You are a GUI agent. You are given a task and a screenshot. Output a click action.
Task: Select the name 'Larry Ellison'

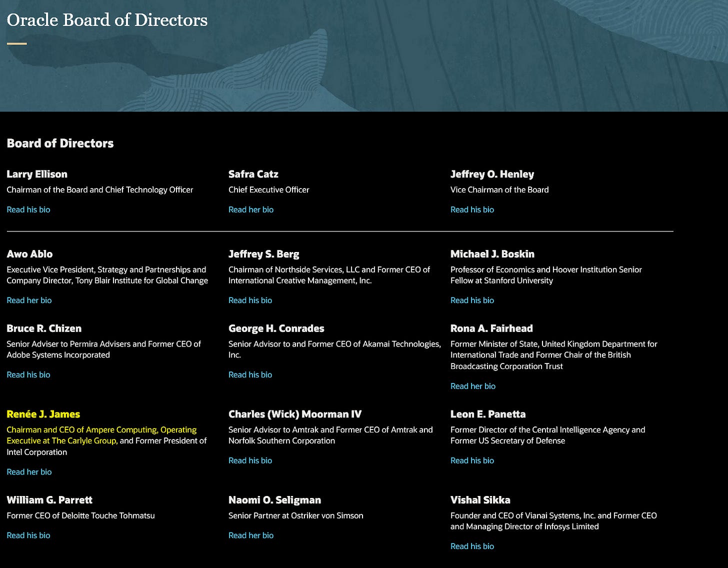[x=37, y=174]
